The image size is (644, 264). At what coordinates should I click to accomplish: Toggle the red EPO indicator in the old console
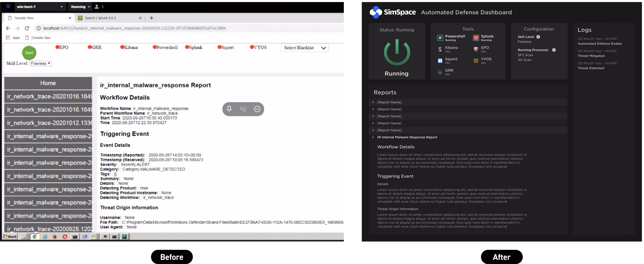[57, 47]
